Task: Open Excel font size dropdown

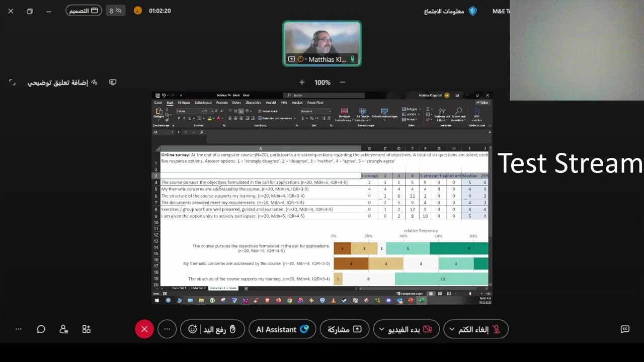Action: point(212,111)
